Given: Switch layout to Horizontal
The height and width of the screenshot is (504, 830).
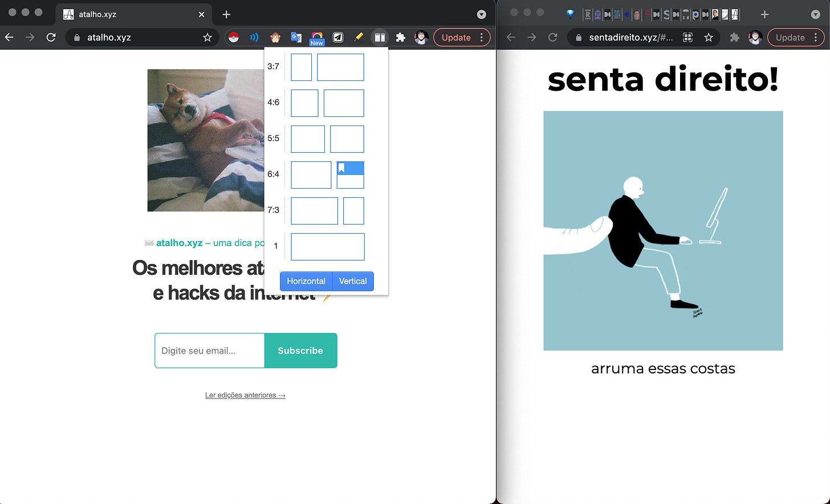Looking at the screenshot, I should point(306,281).
